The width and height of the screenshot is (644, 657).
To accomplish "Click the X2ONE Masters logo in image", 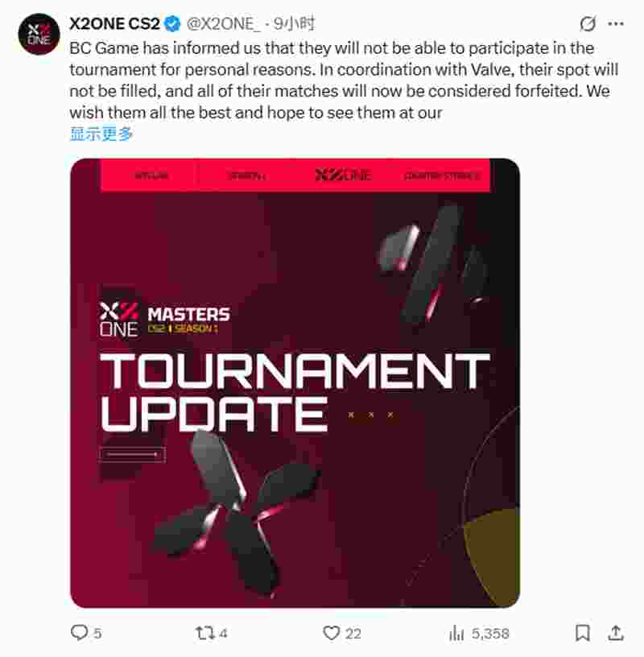I will click(165, 320).
